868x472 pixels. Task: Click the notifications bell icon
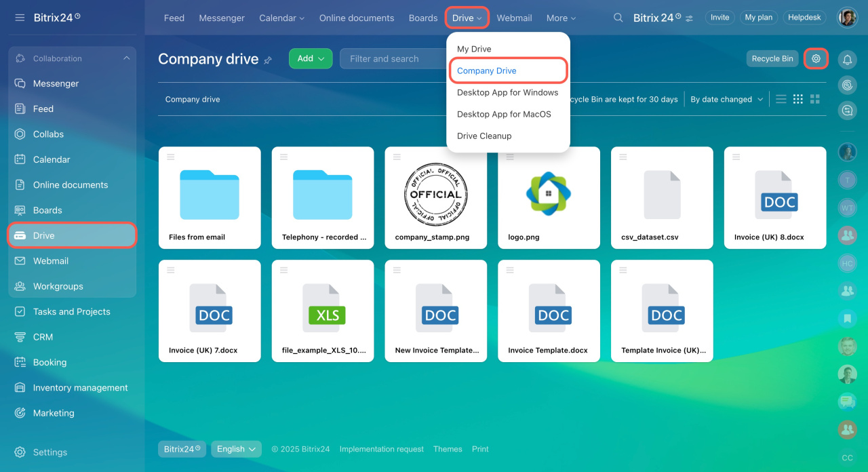pos(847,60)
